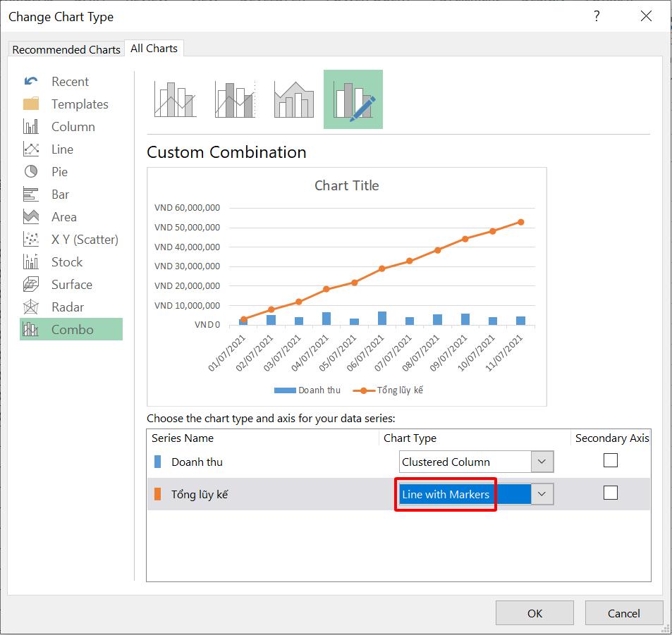Viewport: 672px width, 635px height.
Task: Choose the Pie chart category
Action: tap(59, 171)
